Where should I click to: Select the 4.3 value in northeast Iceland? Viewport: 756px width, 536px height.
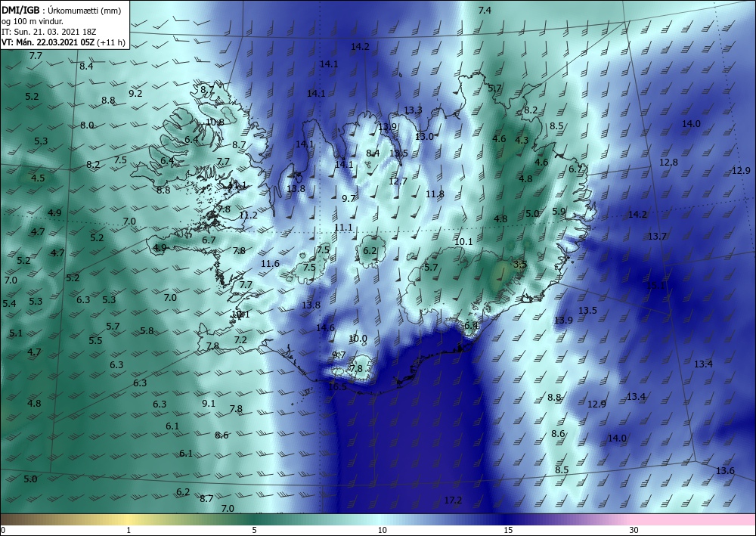(x=522, y=141)
